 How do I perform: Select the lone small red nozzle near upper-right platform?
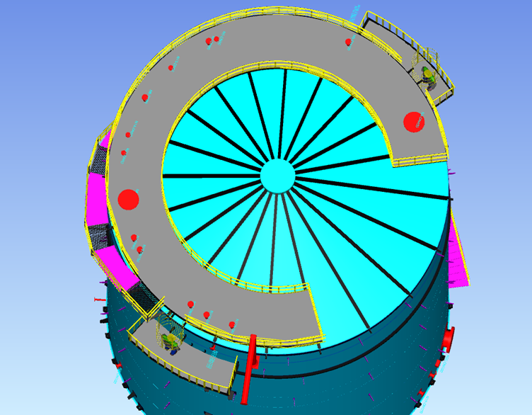click(x=348, y=42)
